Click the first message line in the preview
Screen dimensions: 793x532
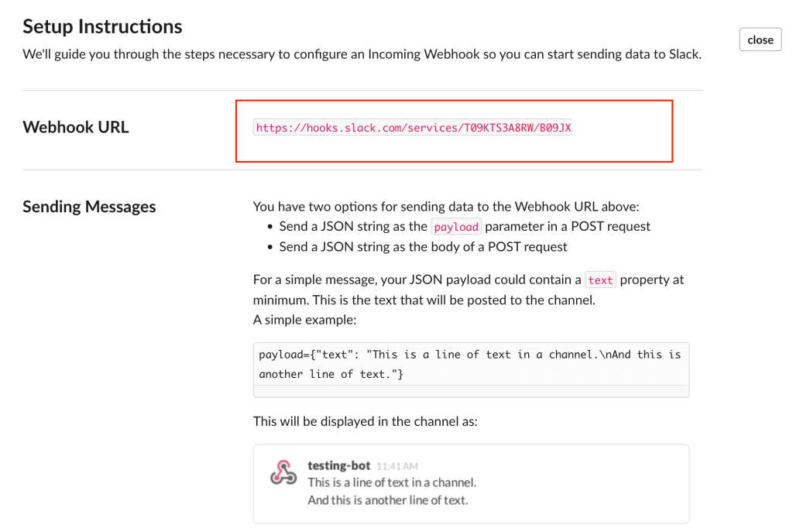pyautogui.click(x=392, y=482)
